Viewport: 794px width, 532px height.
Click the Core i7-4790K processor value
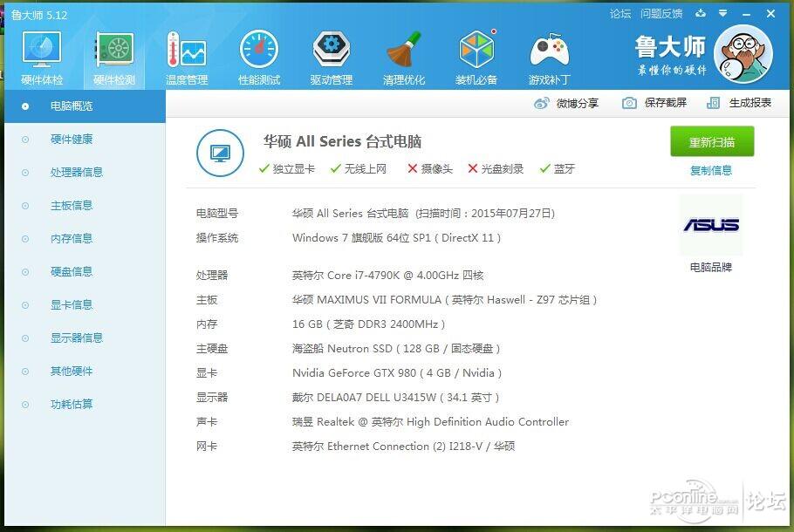(x=388, y=276)
